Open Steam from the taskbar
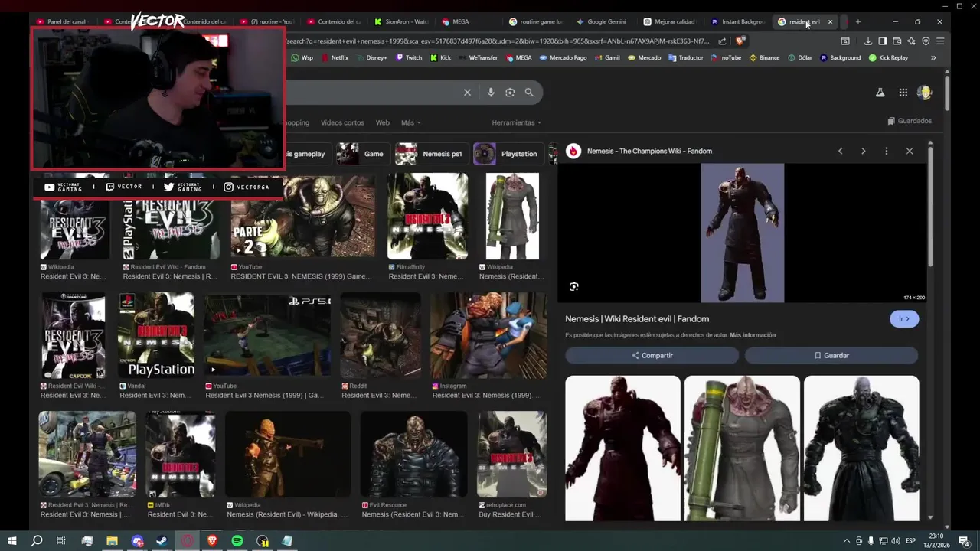This screenshot has height=551, width=980. [x=162, y=541]
